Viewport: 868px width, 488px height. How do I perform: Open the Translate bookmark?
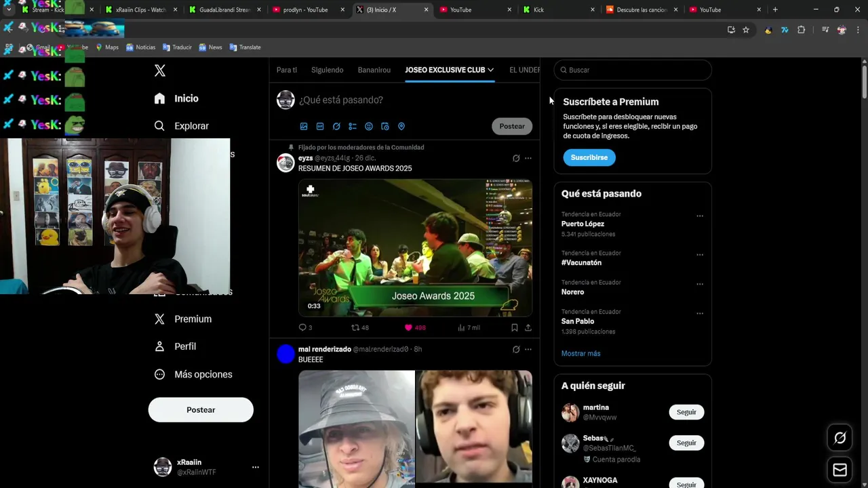pos(245,47)
